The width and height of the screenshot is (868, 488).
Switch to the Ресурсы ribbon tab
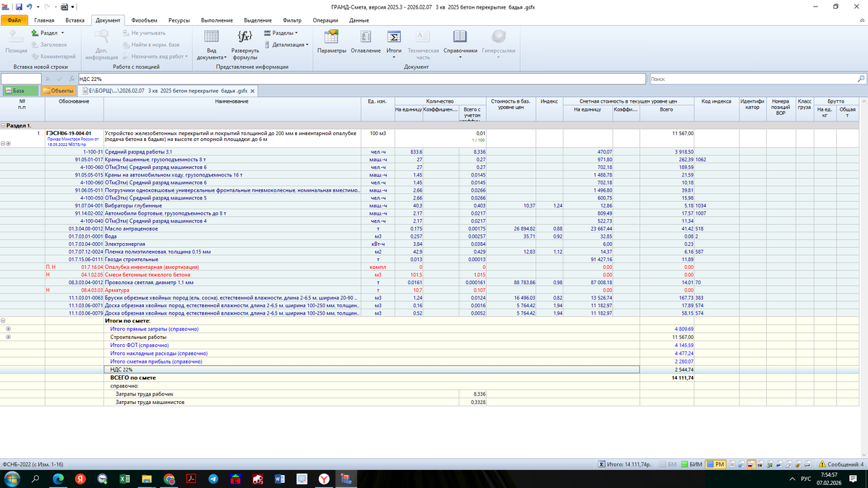(x=179, y=20)
